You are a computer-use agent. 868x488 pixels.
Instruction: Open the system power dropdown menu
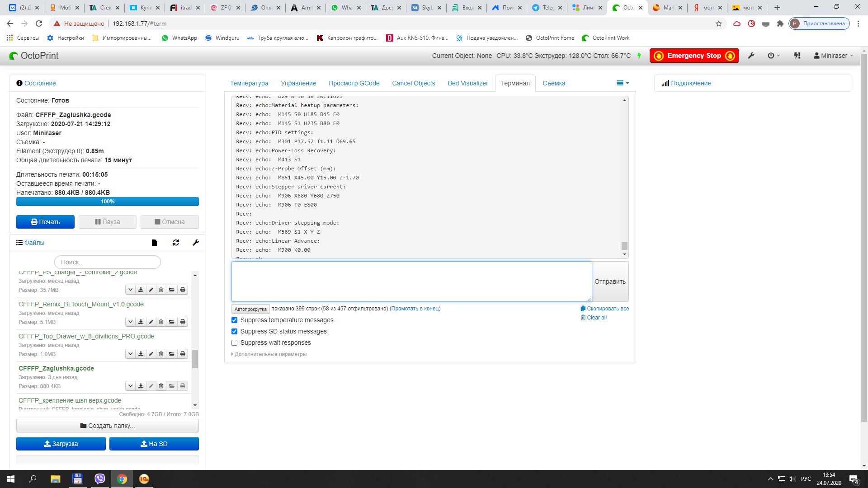coord(774,56)
